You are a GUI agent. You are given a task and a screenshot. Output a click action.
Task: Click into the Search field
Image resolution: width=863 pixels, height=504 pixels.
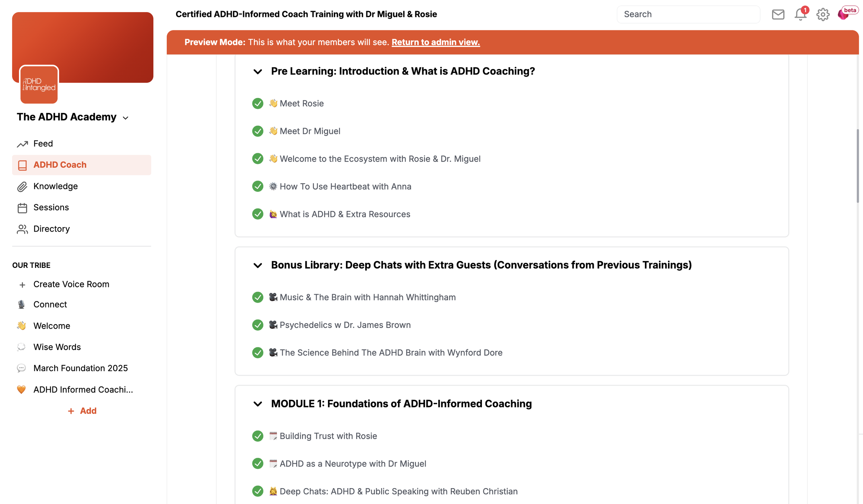(688, 14)
